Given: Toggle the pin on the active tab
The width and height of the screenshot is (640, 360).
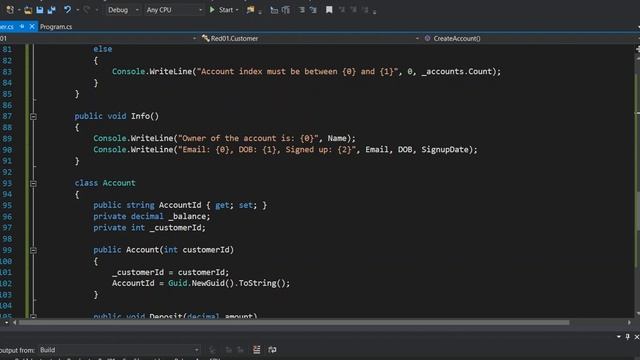Looking at the screenshot, I should point(22,27).
